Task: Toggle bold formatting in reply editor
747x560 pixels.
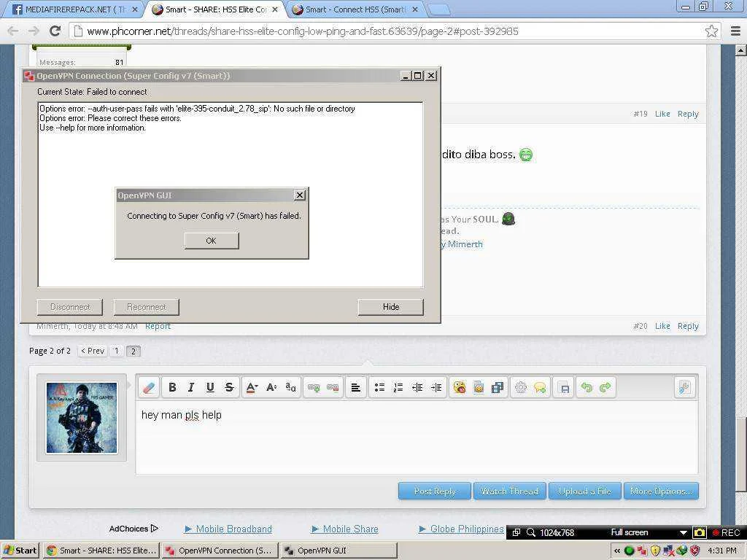Action: click(x=172, y=388)
